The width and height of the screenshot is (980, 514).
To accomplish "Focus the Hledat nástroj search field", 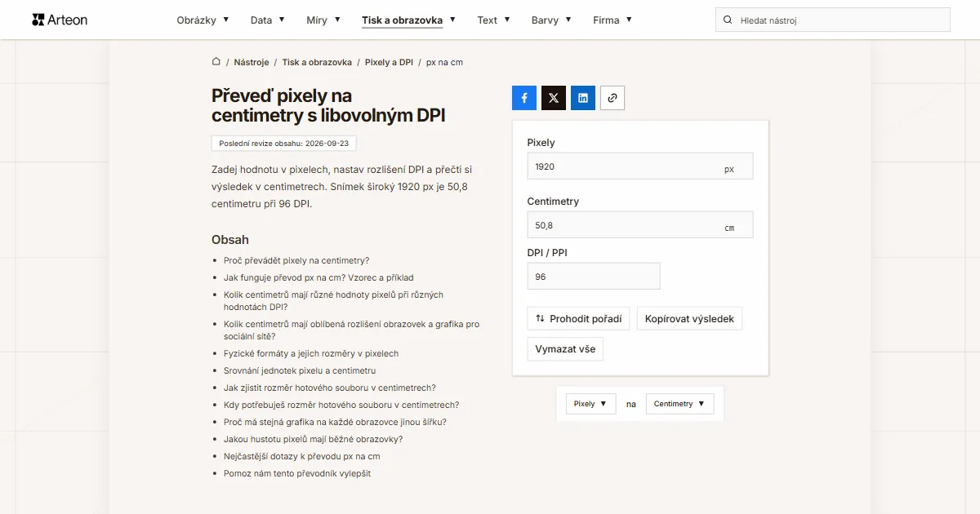I will 833,20.
